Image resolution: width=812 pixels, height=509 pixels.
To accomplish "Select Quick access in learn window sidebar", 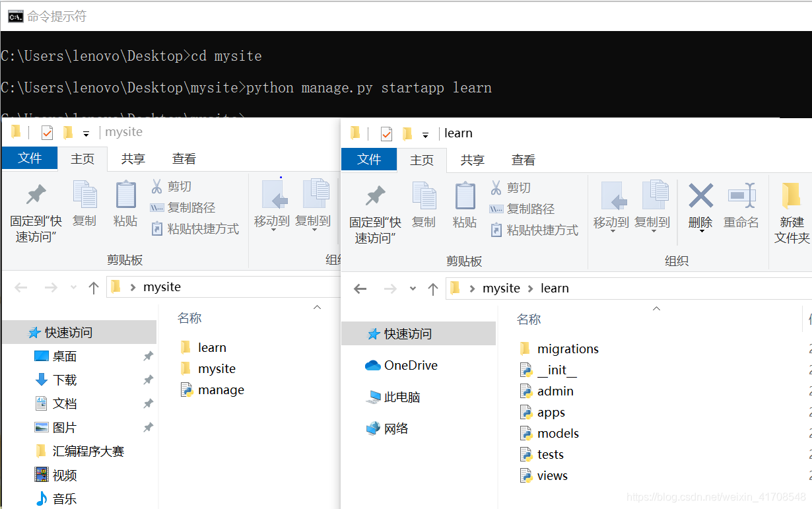I will pyautogui.click(x=419, y=334).
